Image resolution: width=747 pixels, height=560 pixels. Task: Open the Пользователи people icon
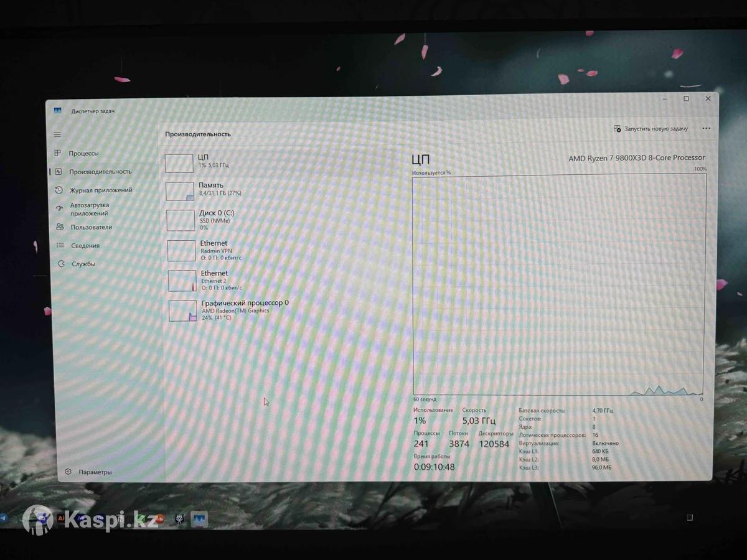[x=60, y=227]
